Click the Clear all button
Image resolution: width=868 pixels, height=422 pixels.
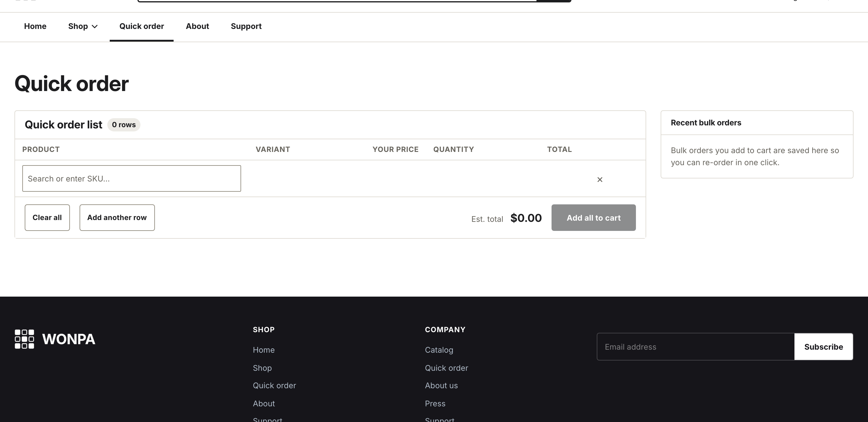47,218
